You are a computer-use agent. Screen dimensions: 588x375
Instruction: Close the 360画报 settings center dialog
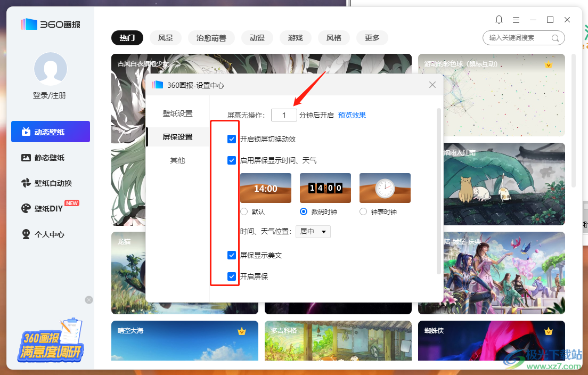tap(432, 85)
